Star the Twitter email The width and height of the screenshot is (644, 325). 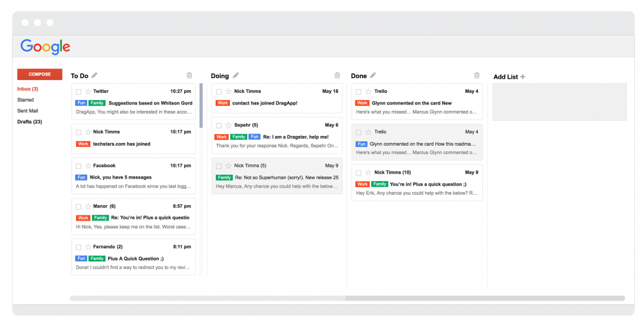pos(88,92)
